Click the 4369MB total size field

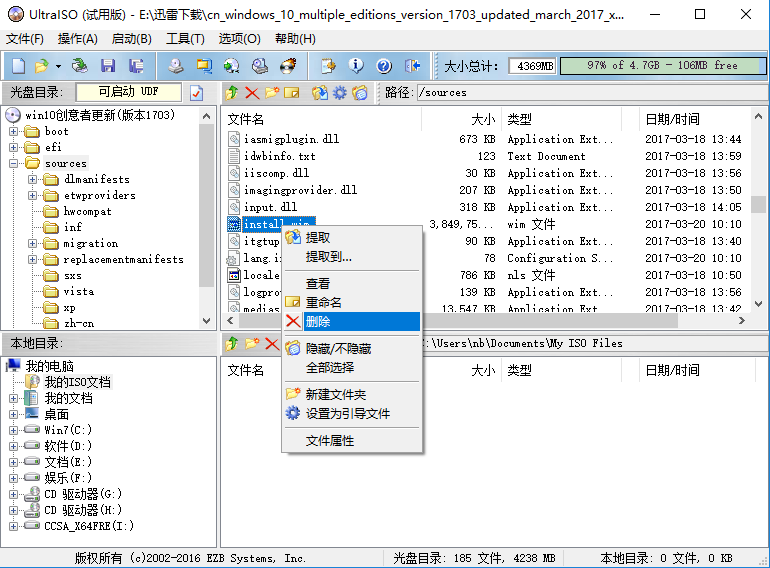tap(532, 66)
